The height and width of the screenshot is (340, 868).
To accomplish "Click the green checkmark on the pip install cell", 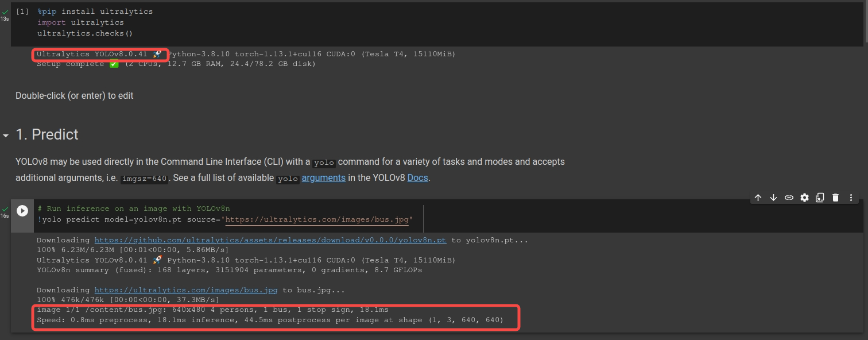I will (5, 10).
